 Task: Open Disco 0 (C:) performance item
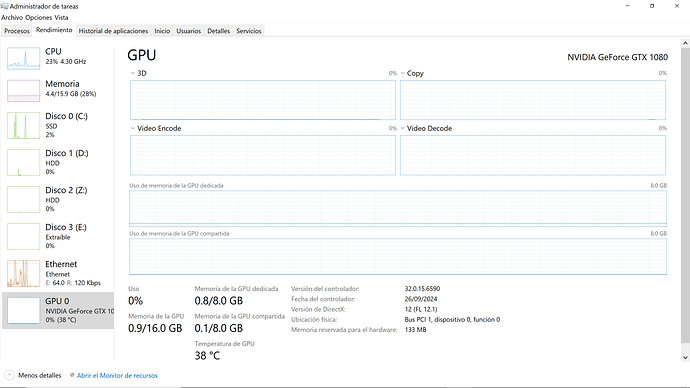coord(58,125)
